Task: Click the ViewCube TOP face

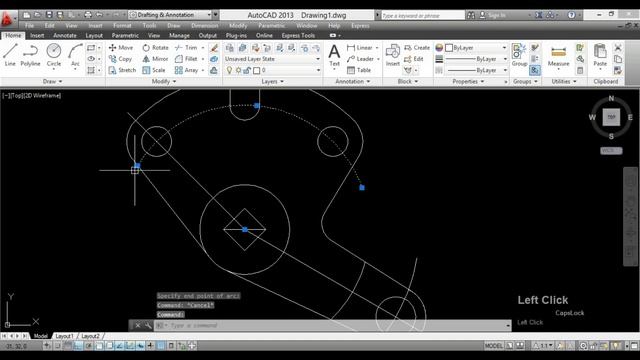Action: 611,117
